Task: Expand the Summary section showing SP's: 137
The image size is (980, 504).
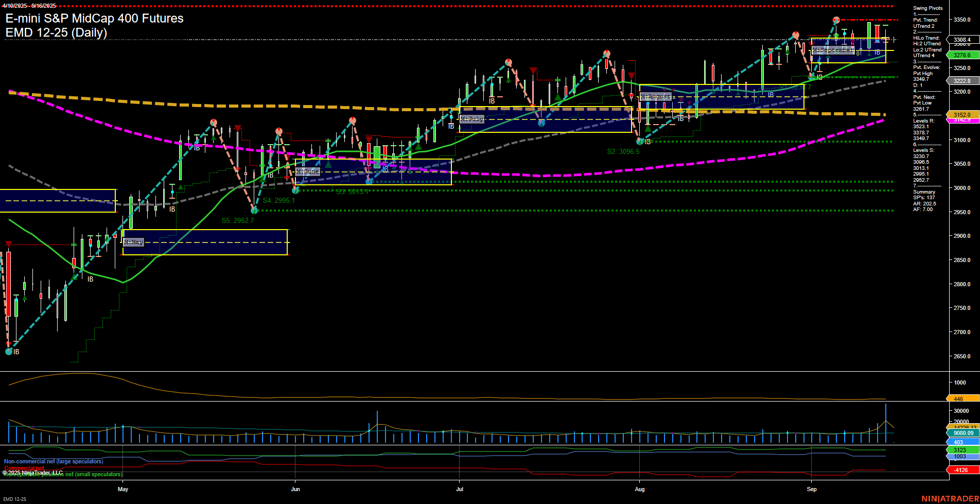Action: tap(924, 192)
